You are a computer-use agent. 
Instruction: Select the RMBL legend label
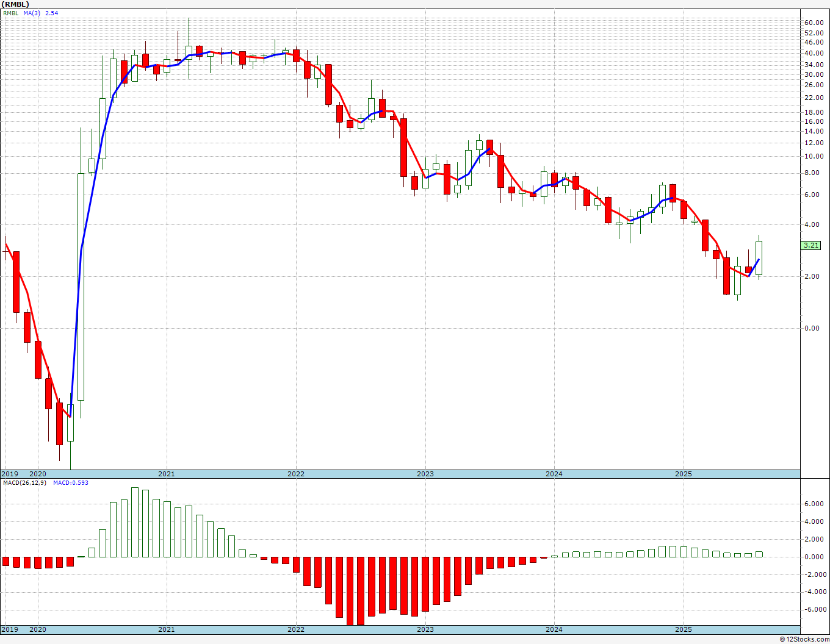(10, 13)
